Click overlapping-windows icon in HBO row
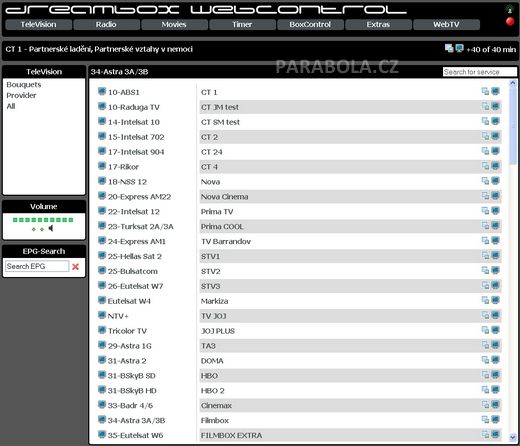Viewport: 520px width, 446px height. coord(485,375)
